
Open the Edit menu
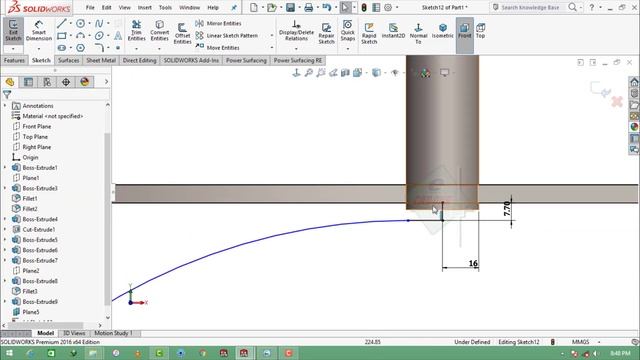tap(107, 7)
